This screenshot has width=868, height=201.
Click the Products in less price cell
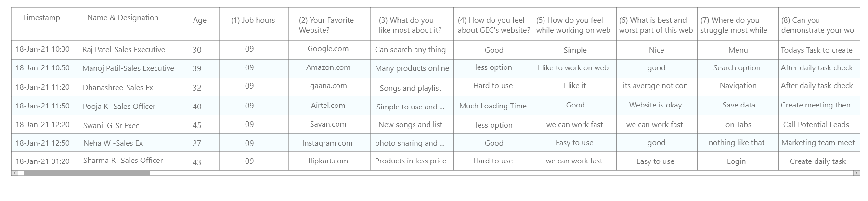point(412,161)
